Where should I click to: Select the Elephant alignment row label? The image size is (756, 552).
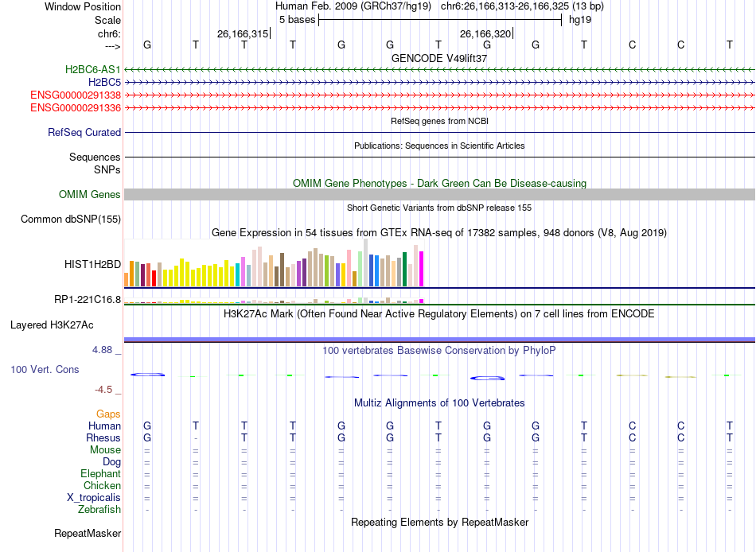(100, 473)
